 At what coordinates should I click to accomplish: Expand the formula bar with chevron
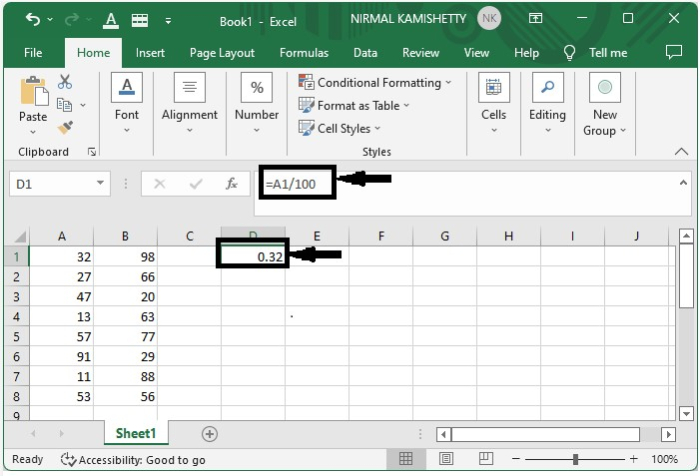pos(683,183)
